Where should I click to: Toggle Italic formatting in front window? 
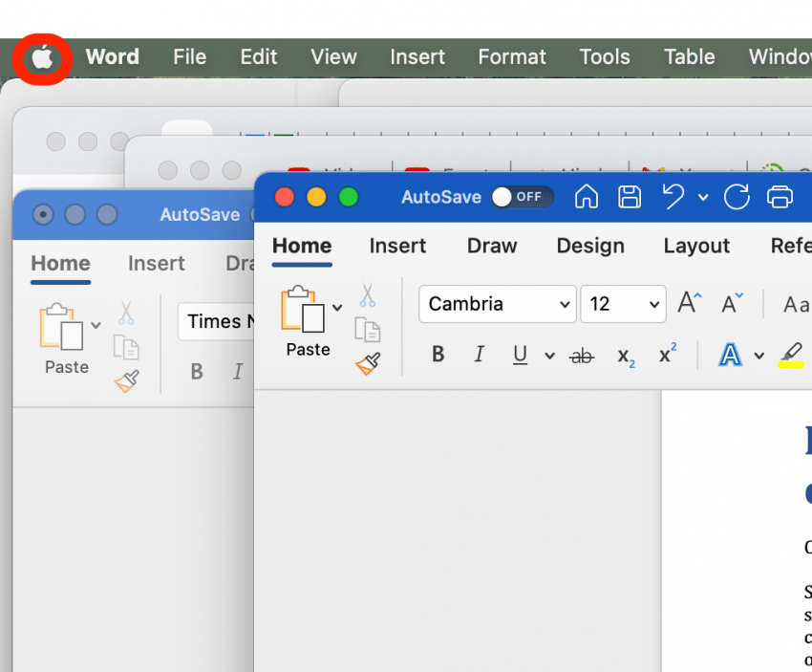[x=479, y=355]
